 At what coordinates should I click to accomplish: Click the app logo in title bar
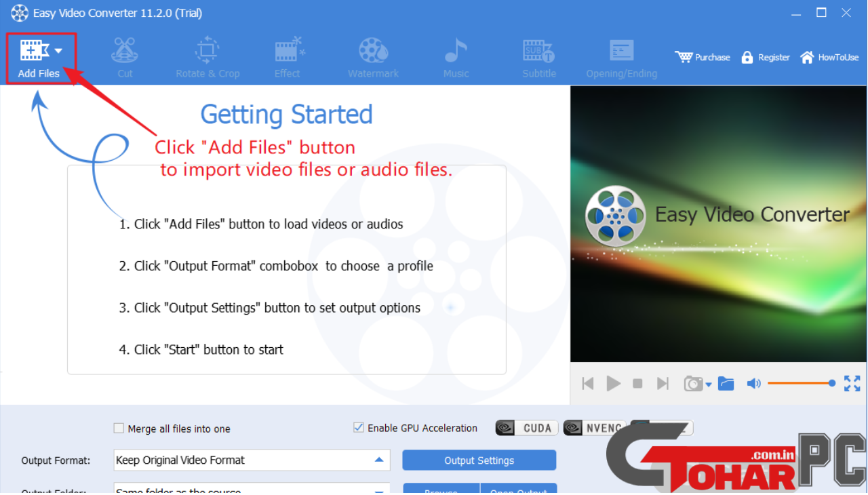19,13
